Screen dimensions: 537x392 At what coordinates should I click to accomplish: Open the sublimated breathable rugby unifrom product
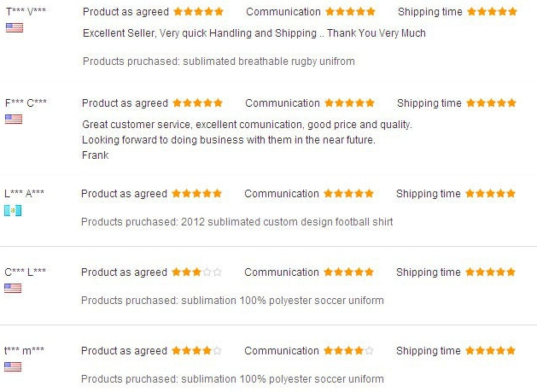coord(269,61)
